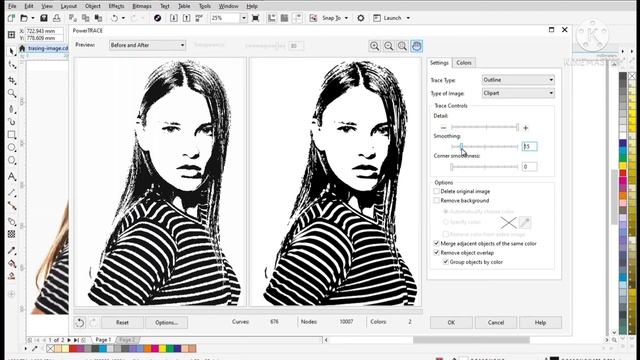
Task: Click the OK button in PowerTRACE
Action: pos(451,322)
